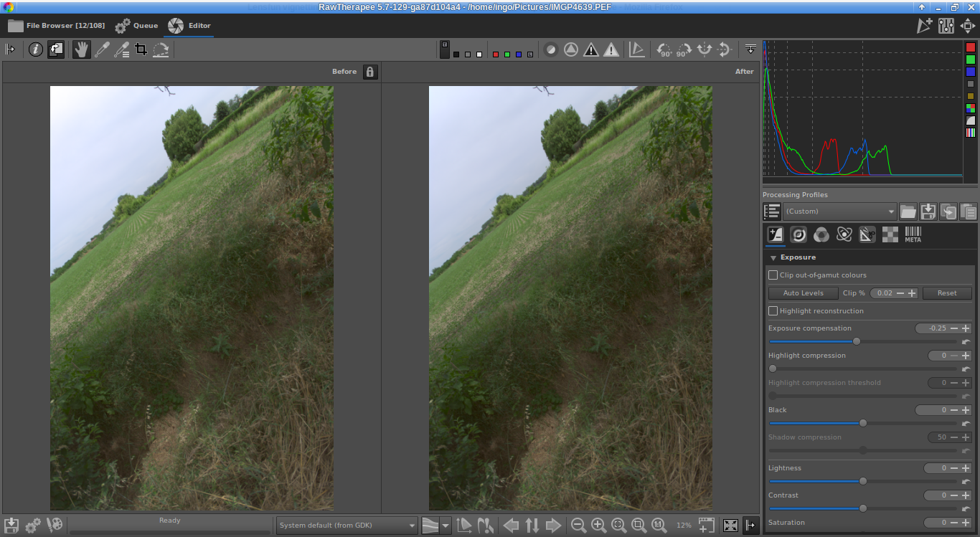Switch to File Browser tab
Screen dimensions: 980x537
pos(57,26)
